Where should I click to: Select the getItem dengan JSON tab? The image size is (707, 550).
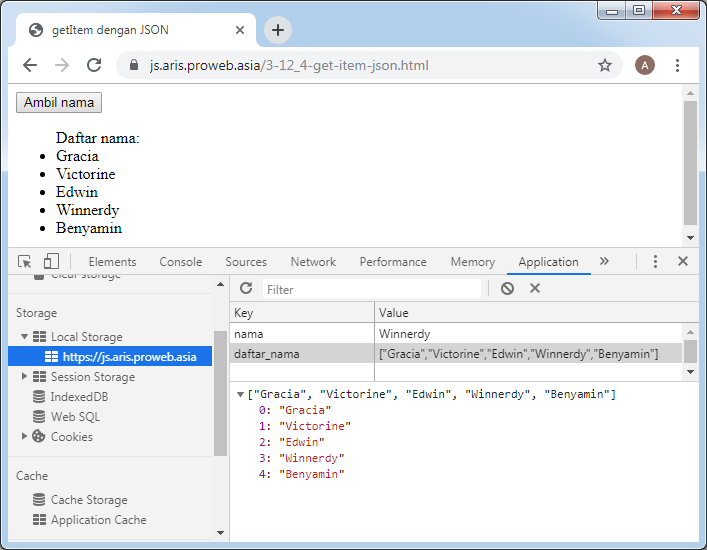135,30
